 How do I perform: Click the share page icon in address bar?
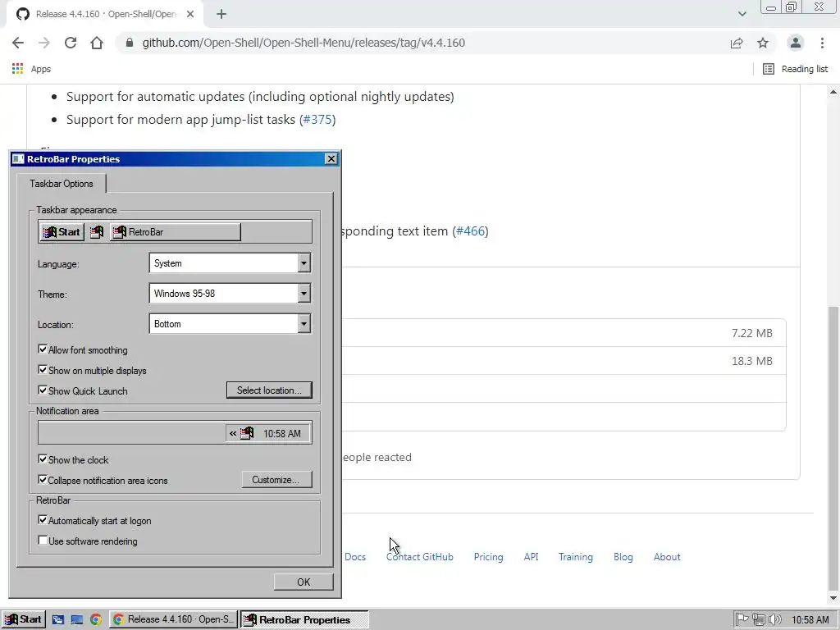point(737,43)
